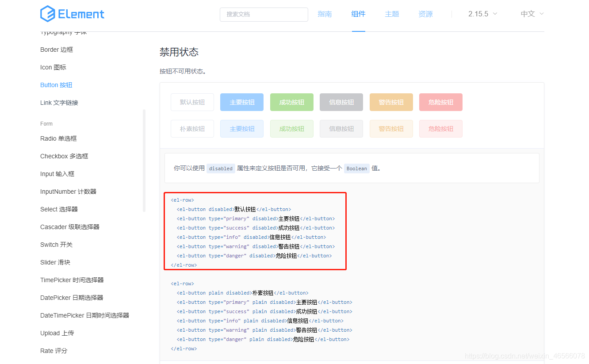589x364 pixels.
Task: Click code line el-button plain disabled>朴素按钮
Action: pos(242,293)
